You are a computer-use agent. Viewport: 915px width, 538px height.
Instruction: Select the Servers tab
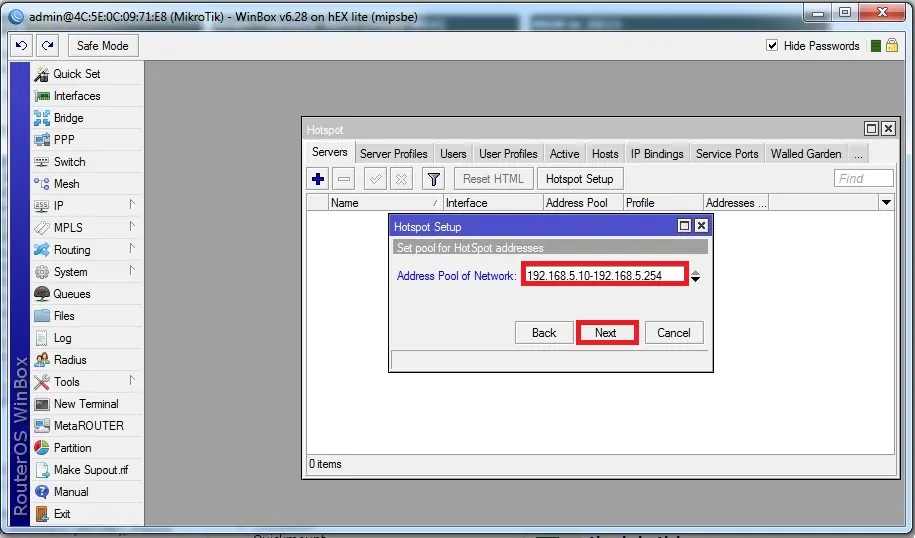coord(330,152)
